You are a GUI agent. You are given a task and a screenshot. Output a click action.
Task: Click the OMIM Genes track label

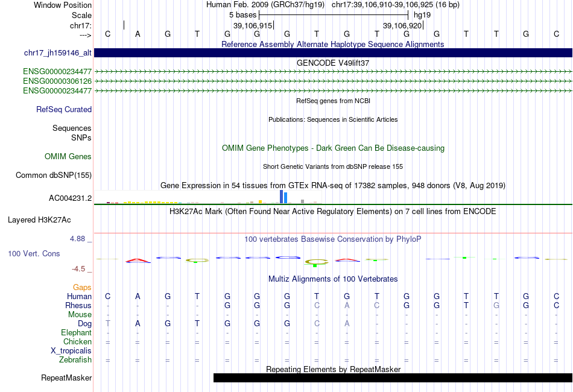pyautogui.click(x=68, y=156)
